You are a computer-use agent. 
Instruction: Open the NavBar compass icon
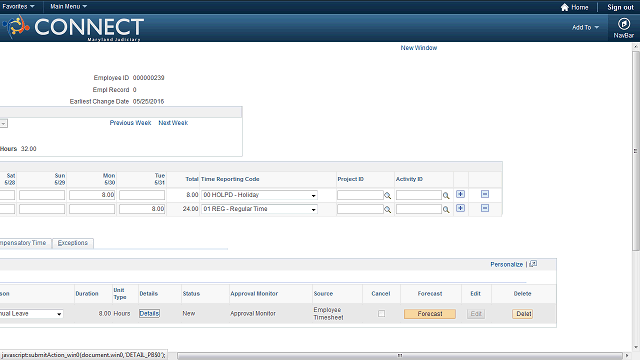[x=623, y=24]
